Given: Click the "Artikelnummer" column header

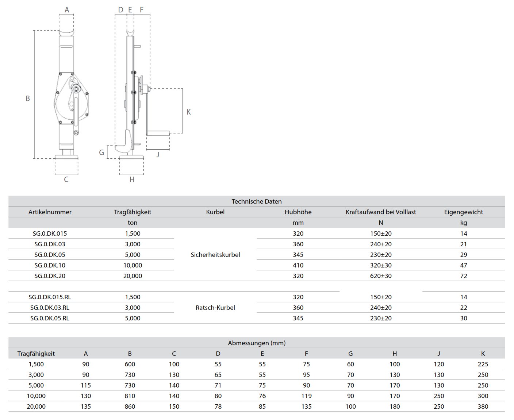Looking at the screenshot, I should (x=50, y=212).
